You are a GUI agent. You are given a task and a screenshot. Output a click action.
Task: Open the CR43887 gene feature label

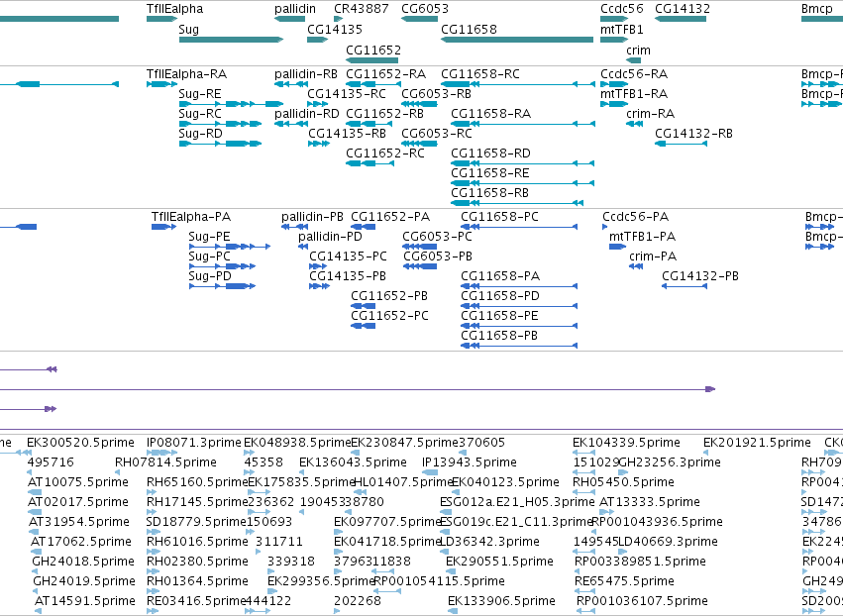pyautogui.click(x=362, y=9)
